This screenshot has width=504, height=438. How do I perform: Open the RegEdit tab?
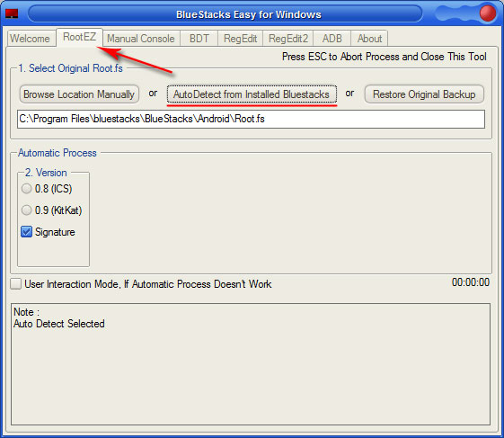click(241, 39)
